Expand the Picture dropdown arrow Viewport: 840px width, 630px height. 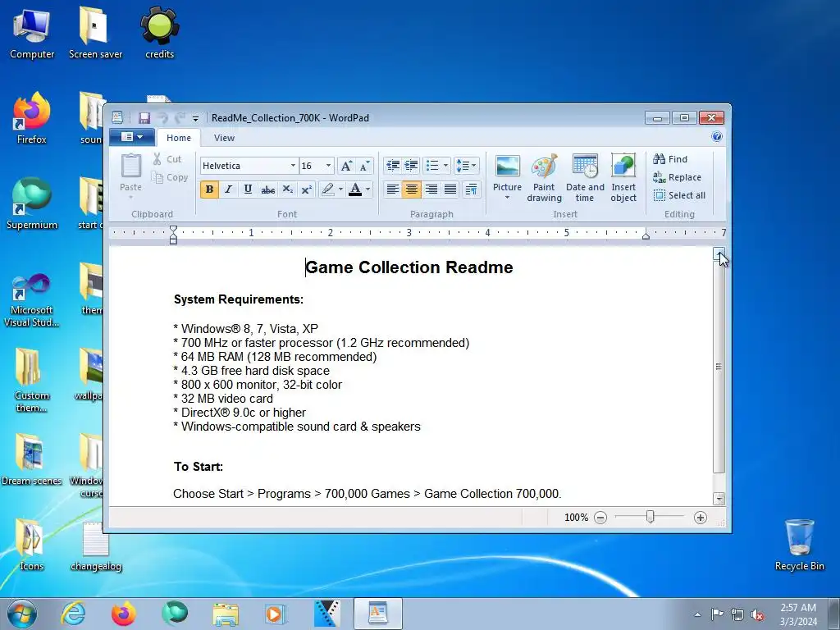click(x=507, y=198)
